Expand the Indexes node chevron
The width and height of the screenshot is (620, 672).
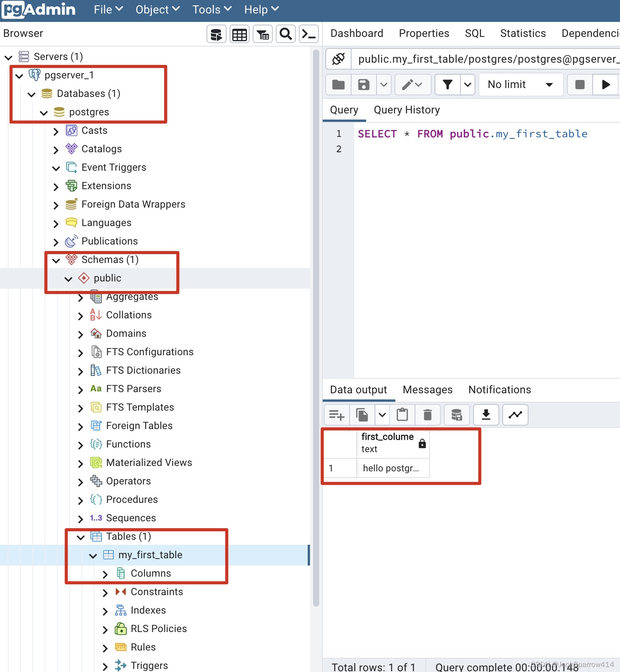[x=105, y=611]
